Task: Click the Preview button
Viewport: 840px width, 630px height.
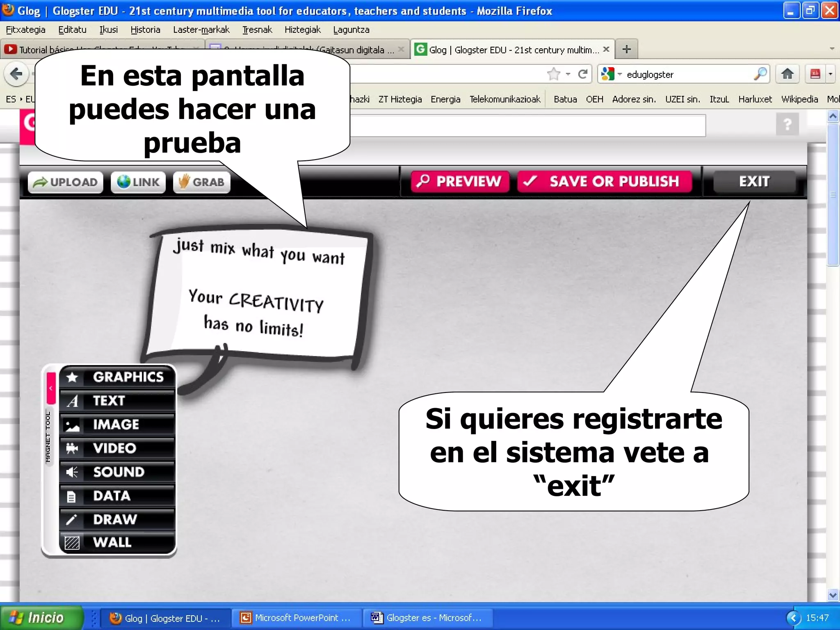Action: pyautogui.click(x=460, y=181)
